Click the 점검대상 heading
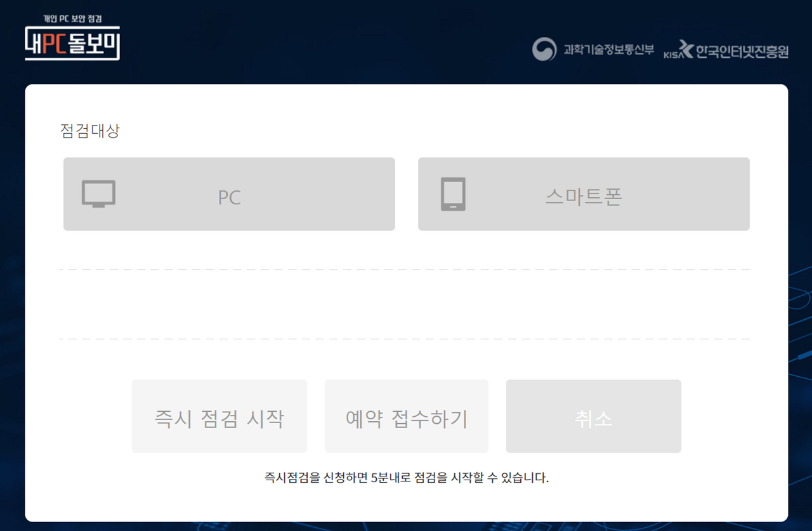812x531 pixels. [89, 131]
